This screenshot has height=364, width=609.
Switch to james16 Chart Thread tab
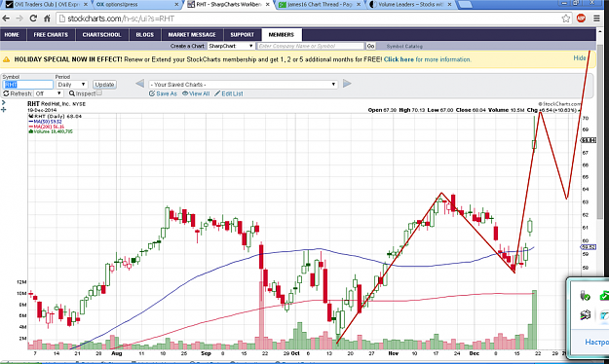pos(320,5)
